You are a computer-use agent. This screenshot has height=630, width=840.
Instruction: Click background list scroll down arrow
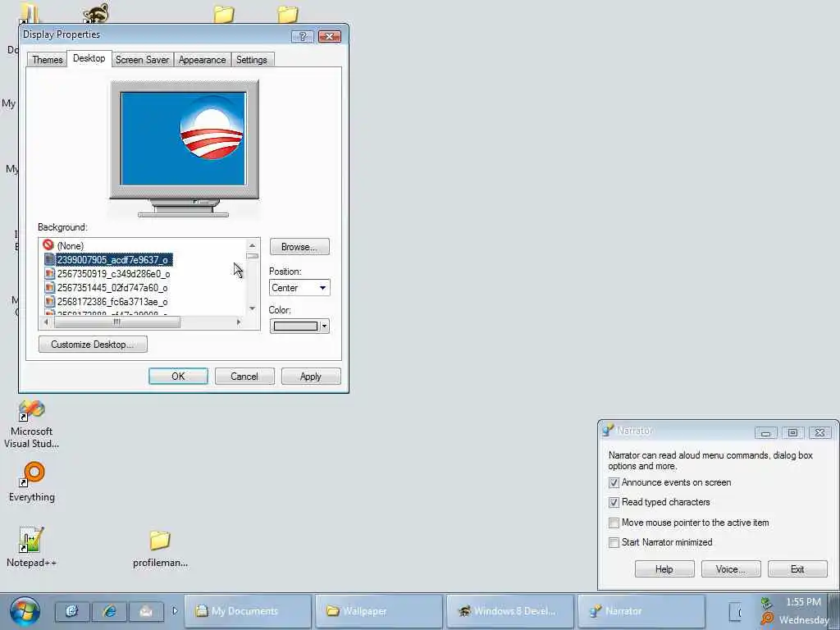[253, 308]
